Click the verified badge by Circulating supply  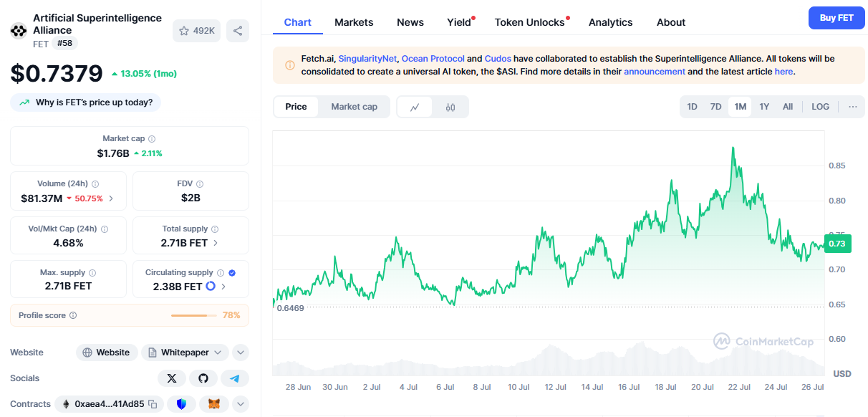pyautogui.click(x=232, y=273)
